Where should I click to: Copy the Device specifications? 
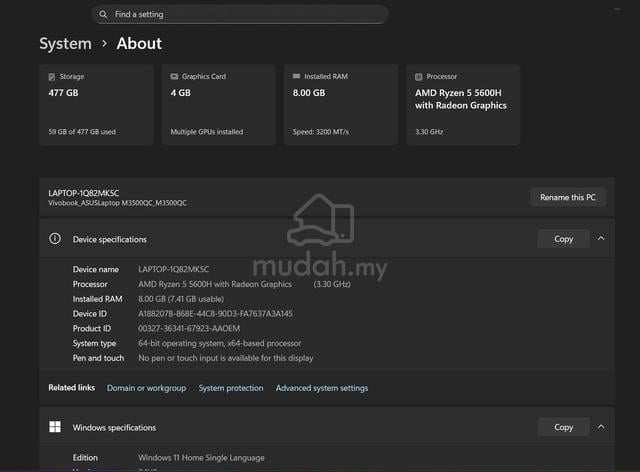pos(563,239)
